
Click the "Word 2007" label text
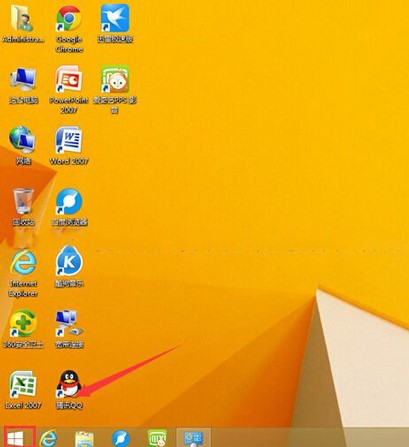point(69,161)
